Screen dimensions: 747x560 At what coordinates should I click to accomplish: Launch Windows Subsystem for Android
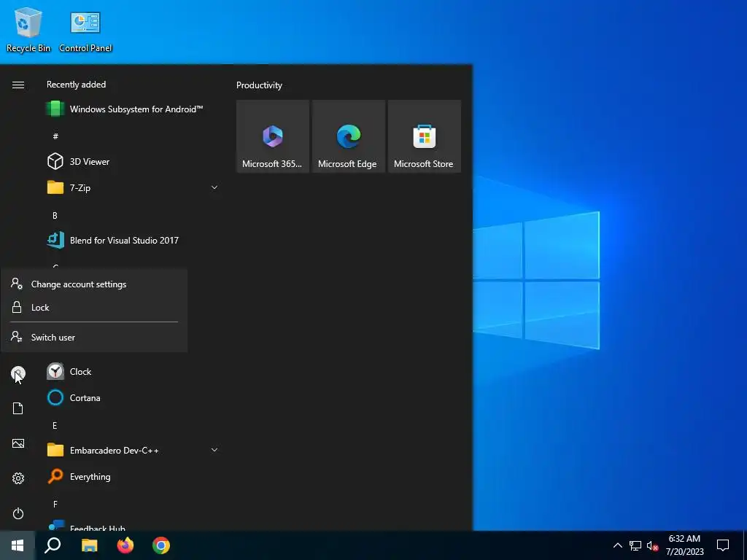click(x=132, y=109)
